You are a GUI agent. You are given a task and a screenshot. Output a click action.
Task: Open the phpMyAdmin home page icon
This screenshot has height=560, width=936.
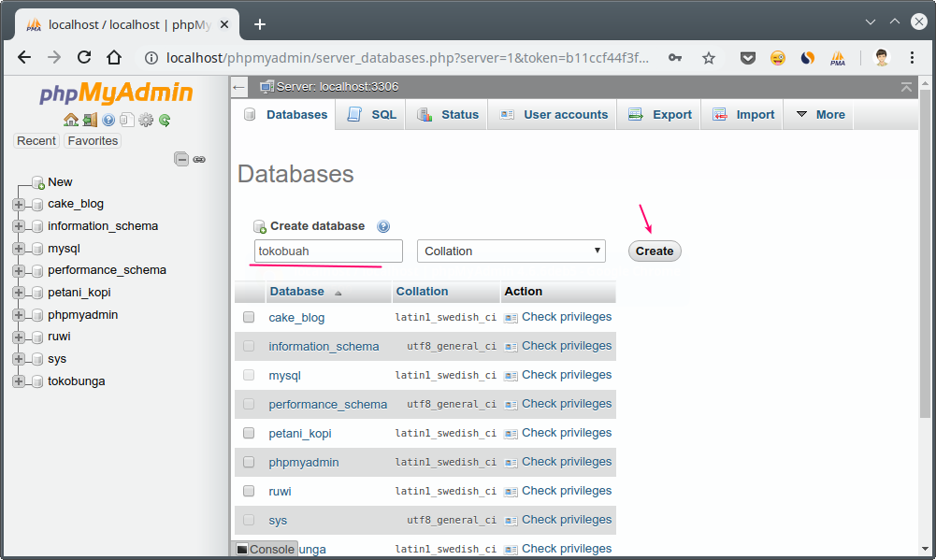[x=71, y=120]
